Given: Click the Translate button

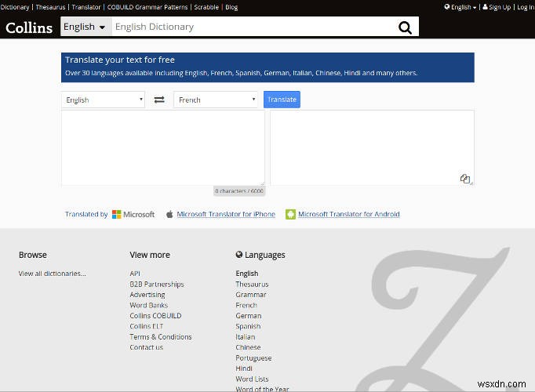Looking at the screenshot, I should [282, 100].
